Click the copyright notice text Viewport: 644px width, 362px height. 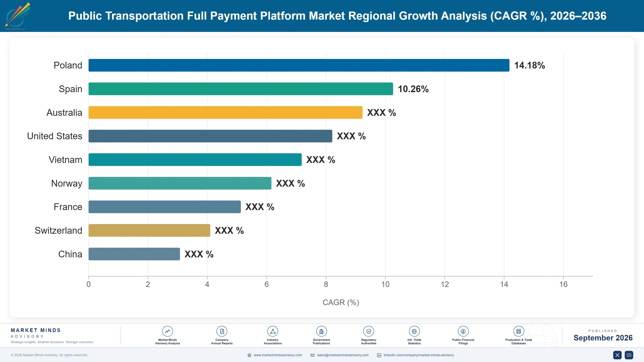coord(49,355)
